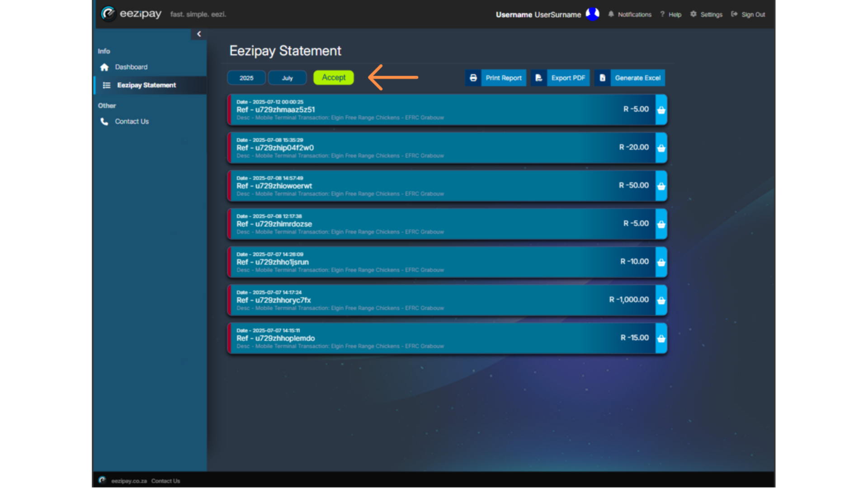The width and height of the screenshot is (868, 488).
Task: Click the green Accept button
Action: (334, 77)
